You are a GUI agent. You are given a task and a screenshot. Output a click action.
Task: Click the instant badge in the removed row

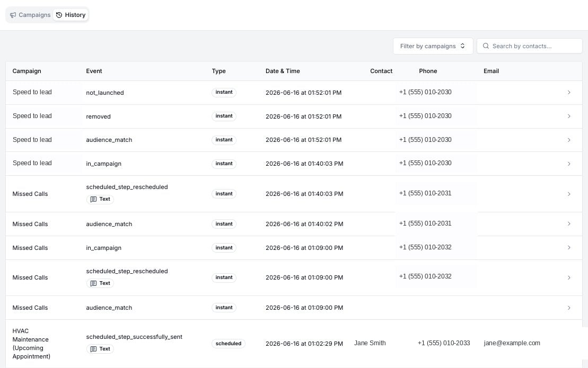click(224, 116)
